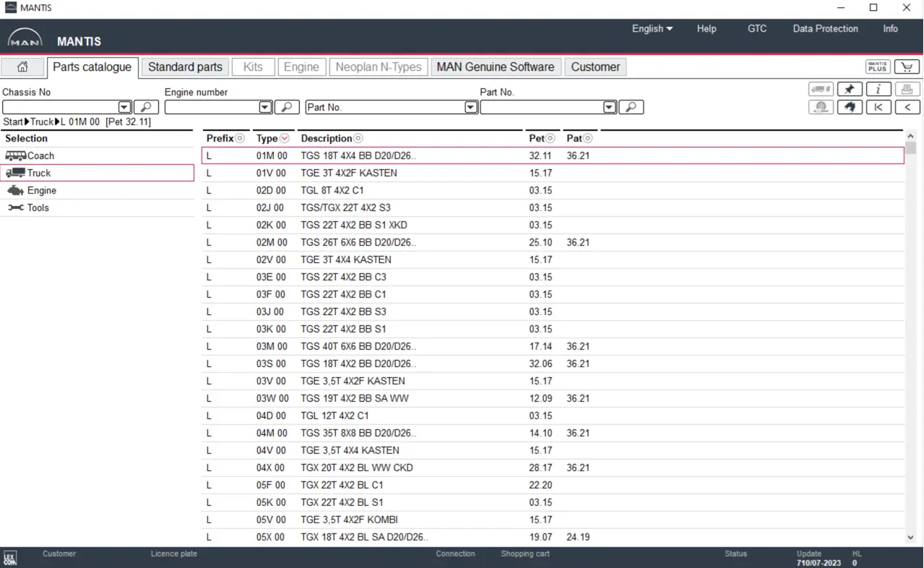Image resolution: width=924 pixels, height=568 pixels.
Task: Click the Data Protection link
Action: (x=825, y=29)
